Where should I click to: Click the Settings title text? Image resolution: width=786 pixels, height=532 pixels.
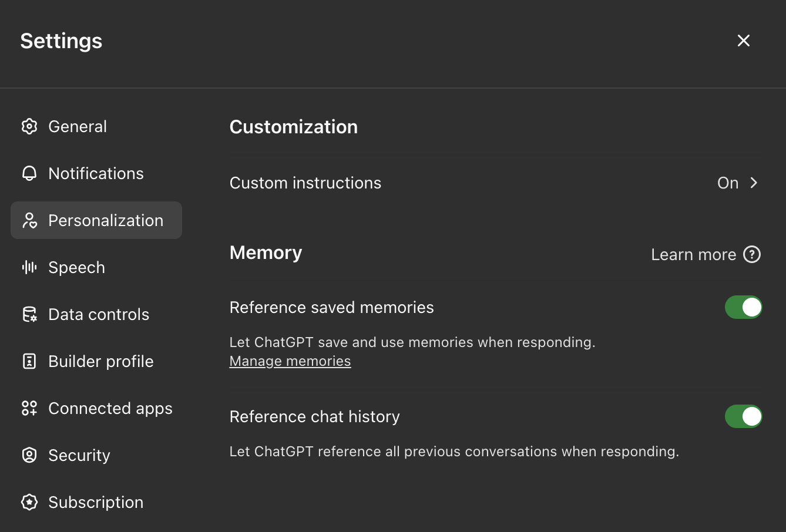[61, 41]
